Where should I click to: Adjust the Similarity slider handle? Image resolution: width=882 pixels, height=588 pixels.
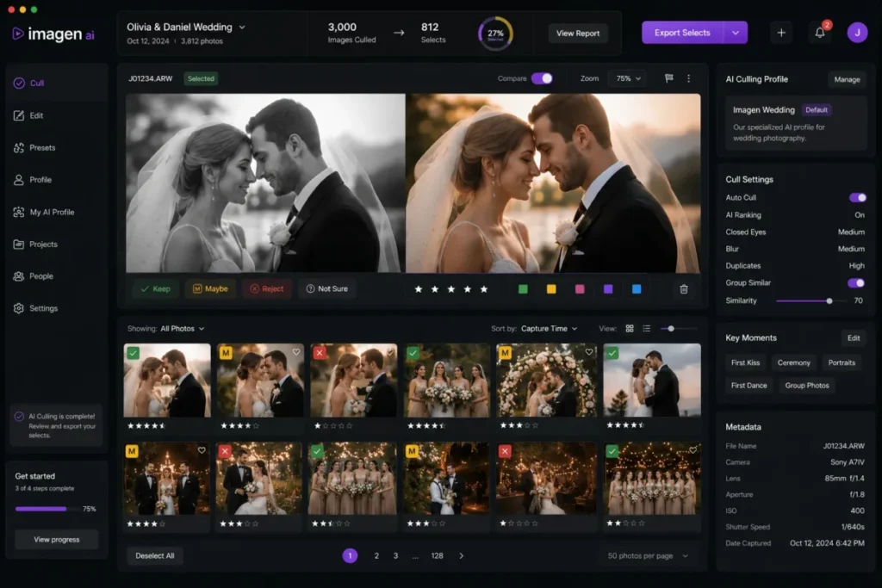pyautogui.click(x=829, y=300)
